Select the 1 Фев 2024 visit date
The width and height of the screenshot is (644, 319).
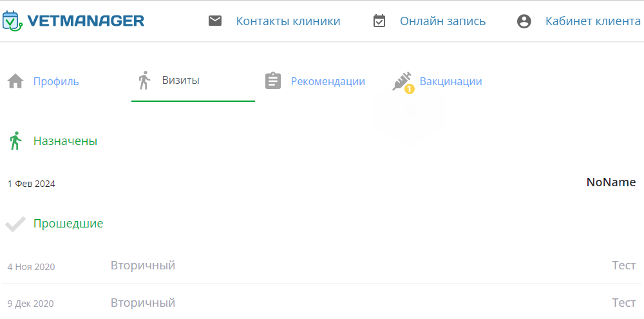tap(31, 184)
